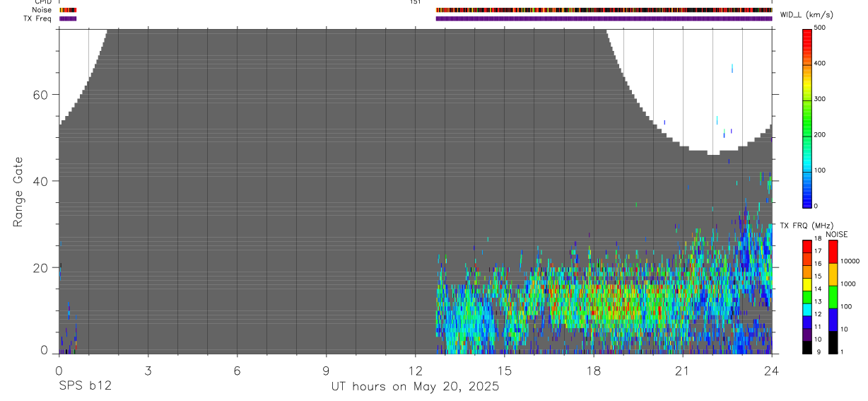Screen dimensions: 868x401
Task: Click the 'NOISE' legend title
Action: click(837, 234)
